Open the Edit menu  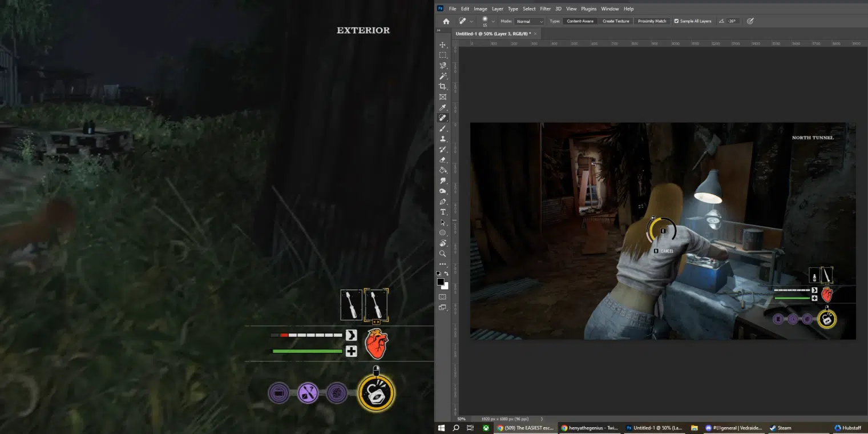(465, 9)
